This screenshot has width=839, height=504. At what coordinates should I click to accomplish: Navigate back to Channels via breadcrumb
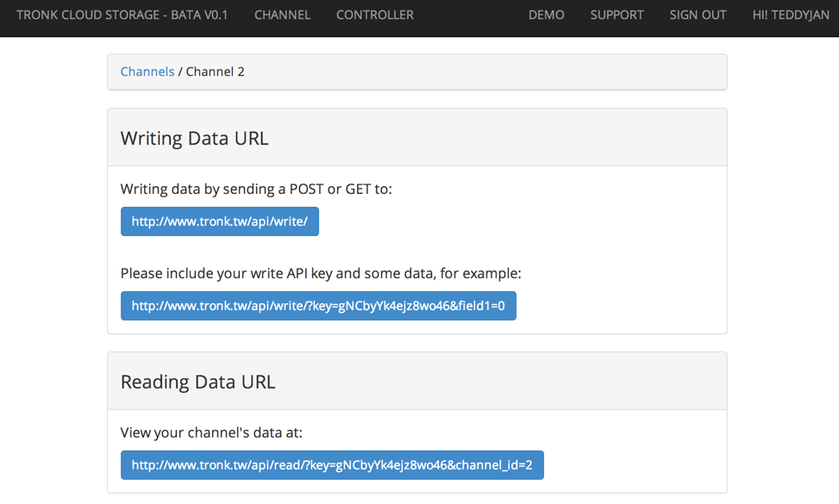(x=147, y=72)
